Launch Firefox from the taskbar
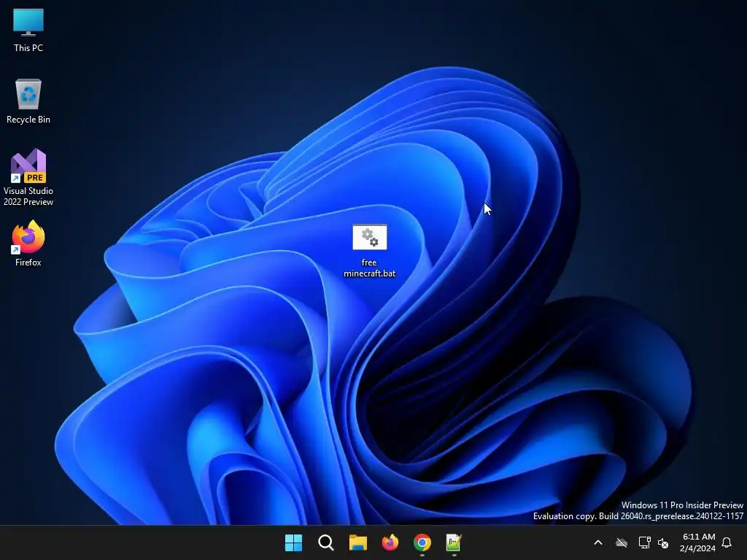Screen dimensions: 747x560 pyautogui.click(x=390, y=542)
